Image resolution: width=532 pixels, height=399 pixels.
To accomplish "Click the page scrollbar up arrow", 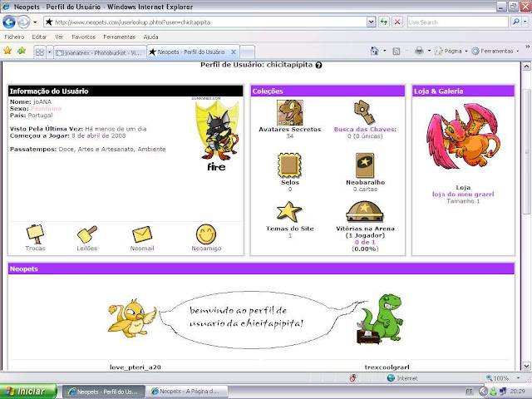I will click(x=526, y=66).
